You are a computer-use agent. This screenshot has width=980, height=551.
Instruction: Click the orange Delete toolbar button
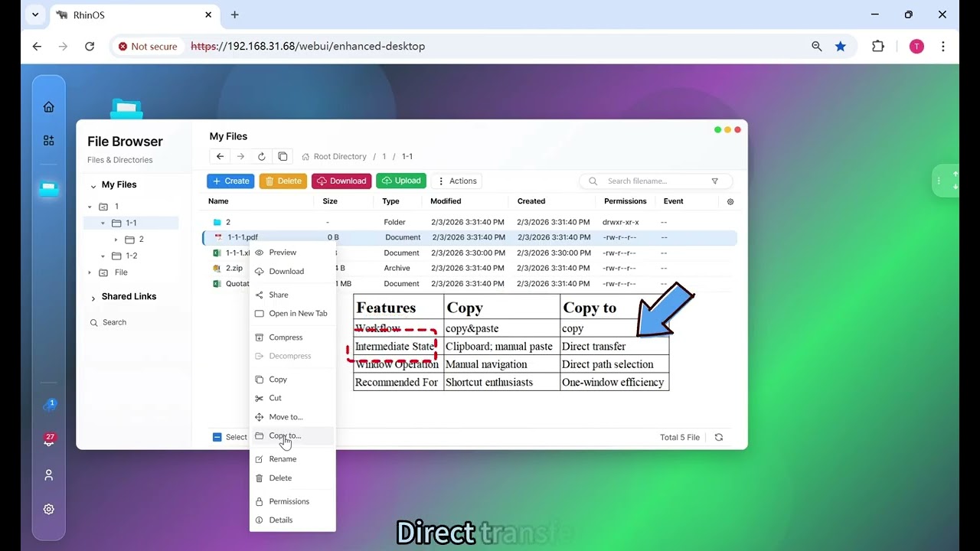coord(283,181)
